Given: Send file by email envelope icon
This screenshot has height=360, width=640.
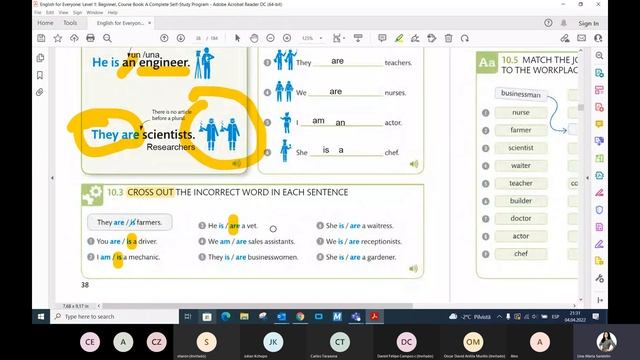Looking at the screenshot, I should click(582, 38).
